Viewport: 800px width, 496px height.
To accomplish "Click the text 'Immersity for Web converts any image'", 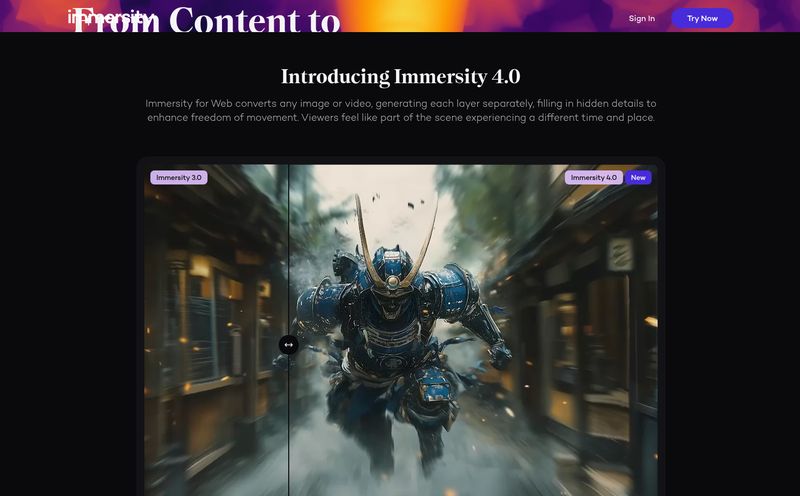I will [x=237, y=103].
